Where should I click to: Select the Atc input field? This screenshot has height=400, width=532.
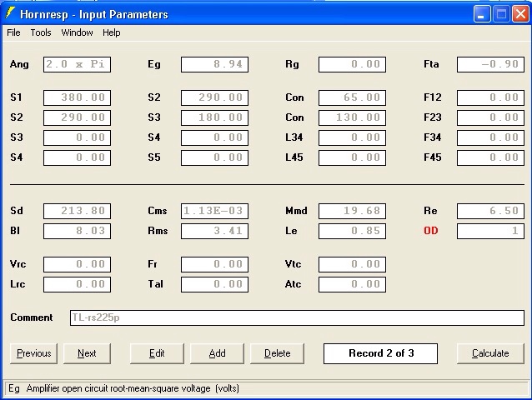click(x=352, y=284)
